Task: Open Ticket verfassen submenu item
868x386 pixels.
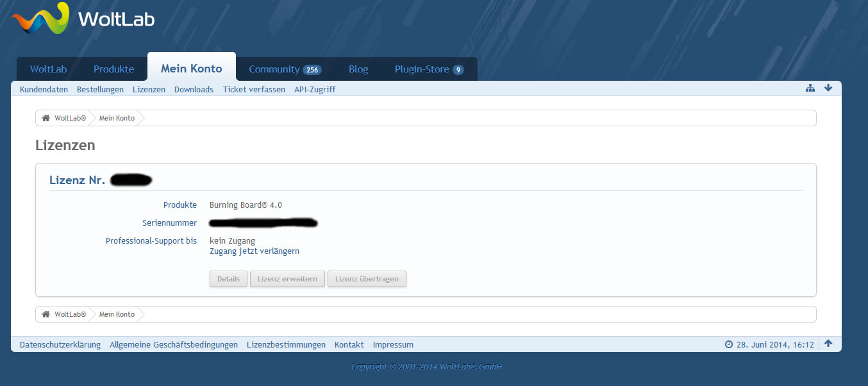Action: pyautogui.click(x=254, y=90)
